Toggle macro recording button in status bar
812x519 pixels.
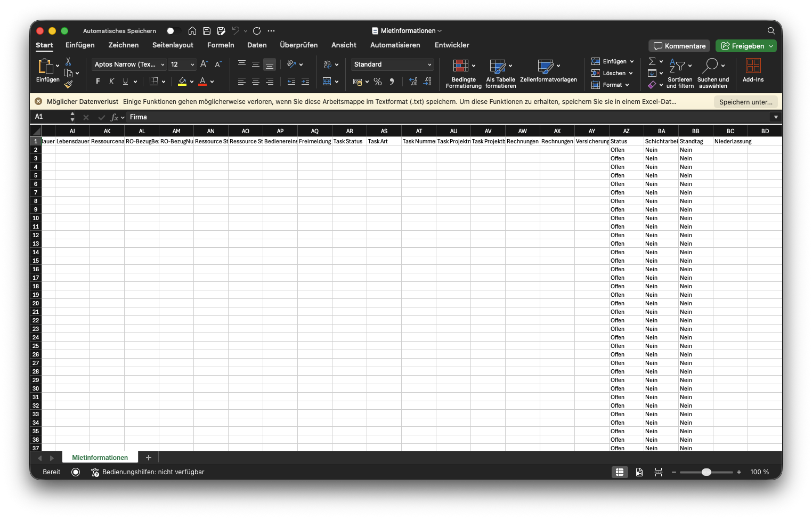76,472
